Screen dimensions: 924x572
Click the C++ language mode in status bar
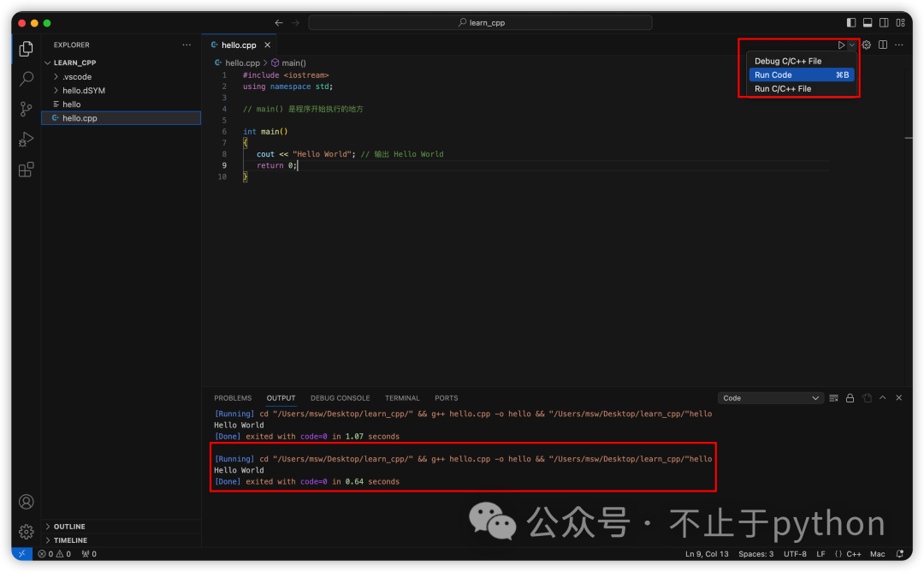coord(848,554)
